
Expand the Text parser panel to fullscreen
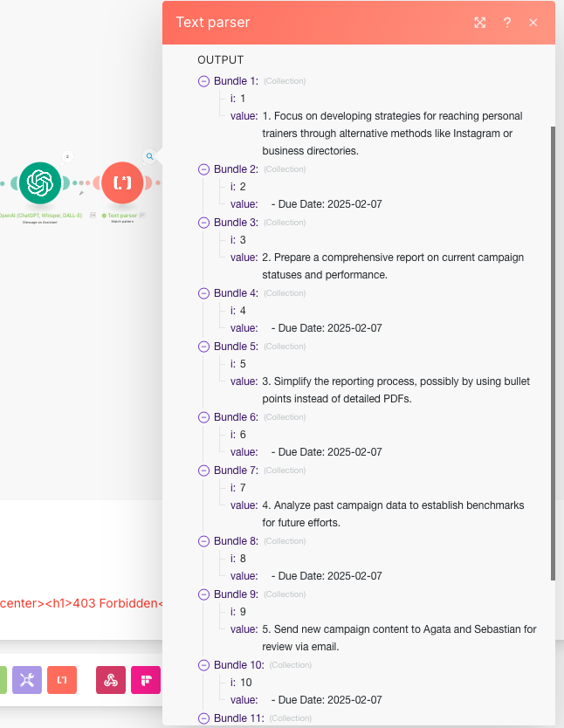[479, 23]
